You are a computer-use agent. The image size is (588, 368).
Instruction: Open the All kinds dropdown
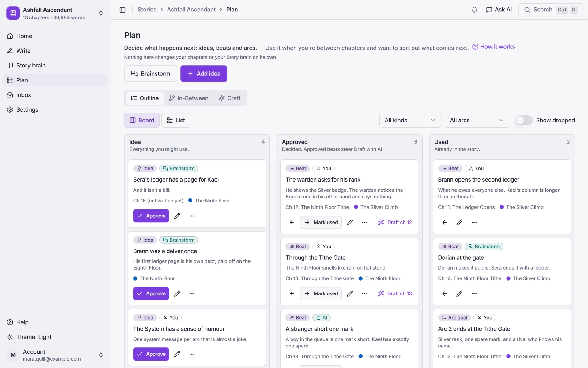pos(410,120)
